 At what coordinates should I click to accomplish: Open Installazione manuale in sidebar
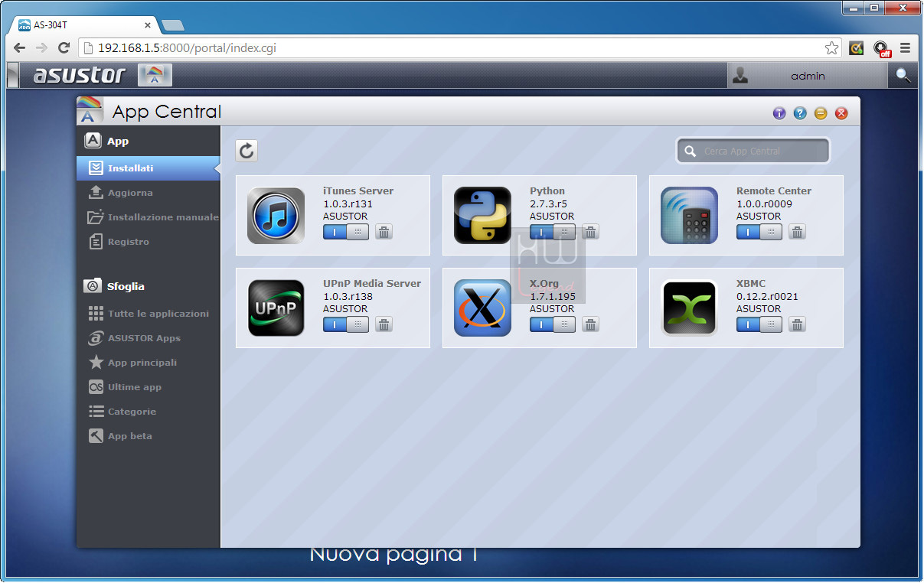pos(149,217)
